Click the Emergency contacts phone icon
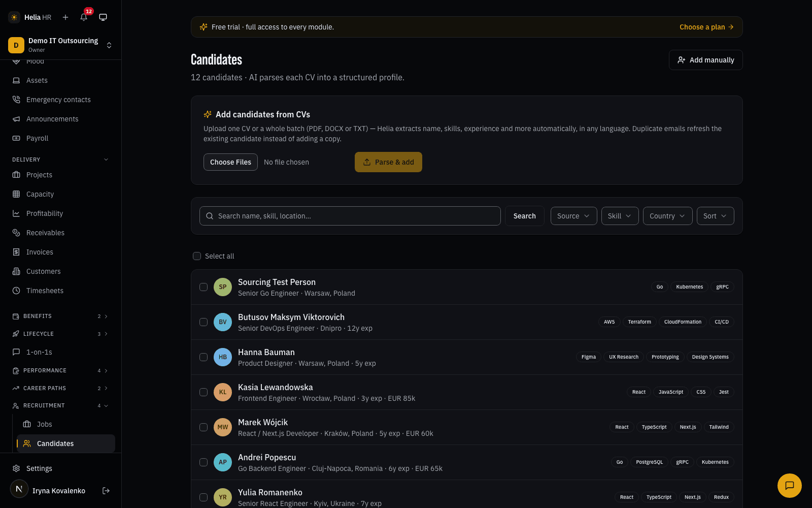 [x=16, y=100]
